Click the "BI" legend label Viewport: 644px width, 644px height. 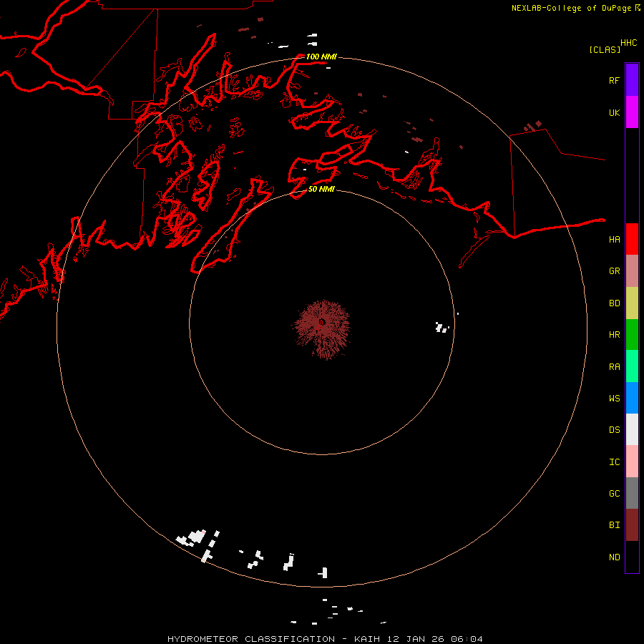[615, 525]
